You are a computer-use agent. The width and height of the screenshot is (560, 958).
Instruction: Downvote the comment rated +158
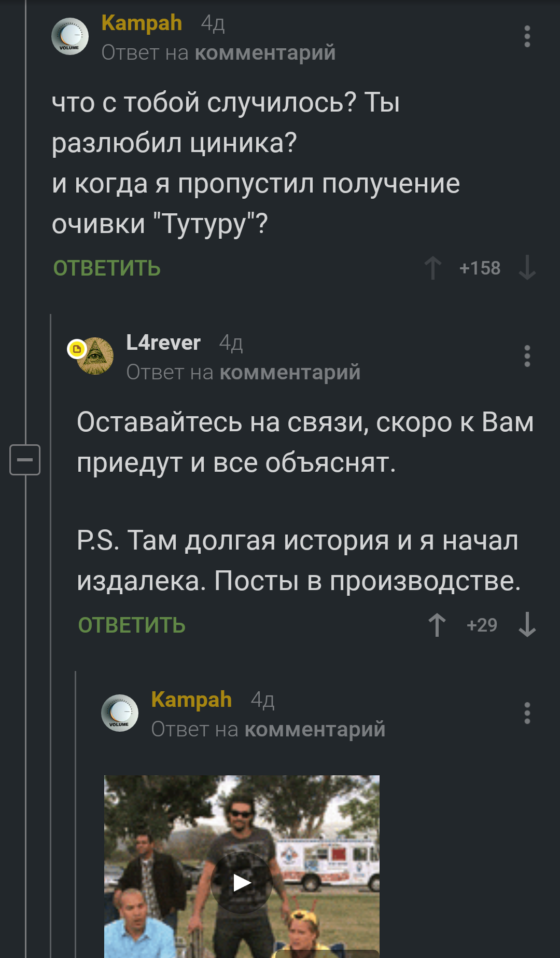[527, 268]
